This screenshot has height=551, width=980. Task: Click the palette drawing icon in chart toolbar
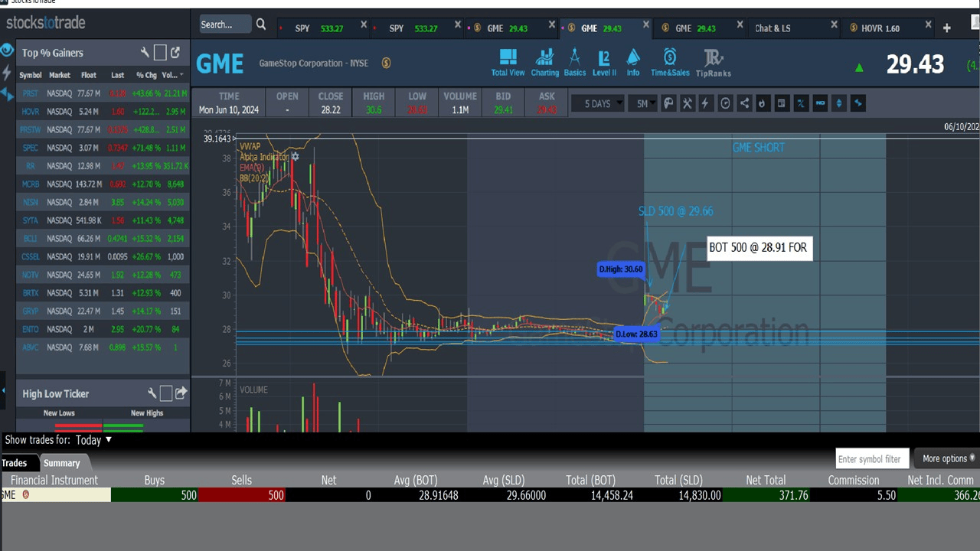pos(668,103)
